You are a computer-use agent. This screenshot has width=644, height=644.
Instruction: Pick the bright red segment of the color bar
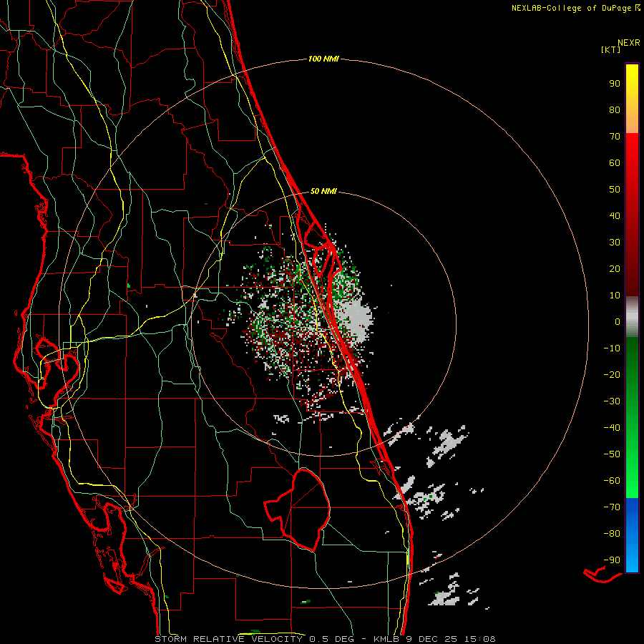point(632,215)
